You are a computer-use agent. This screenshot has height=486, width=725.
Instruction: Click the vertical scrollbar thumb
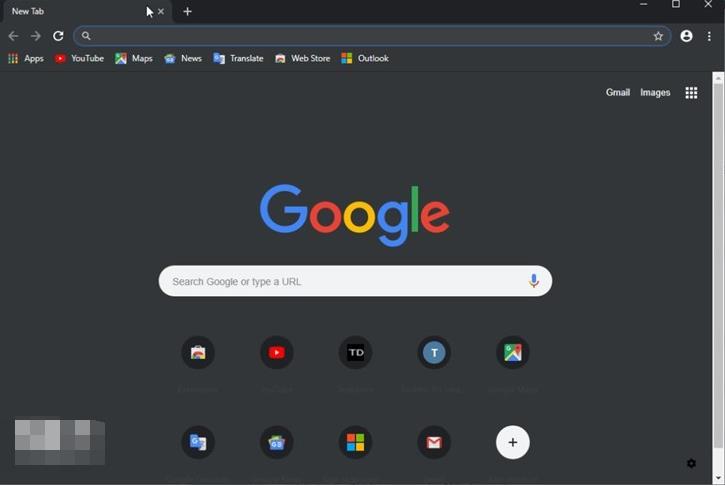pos(718,266)
